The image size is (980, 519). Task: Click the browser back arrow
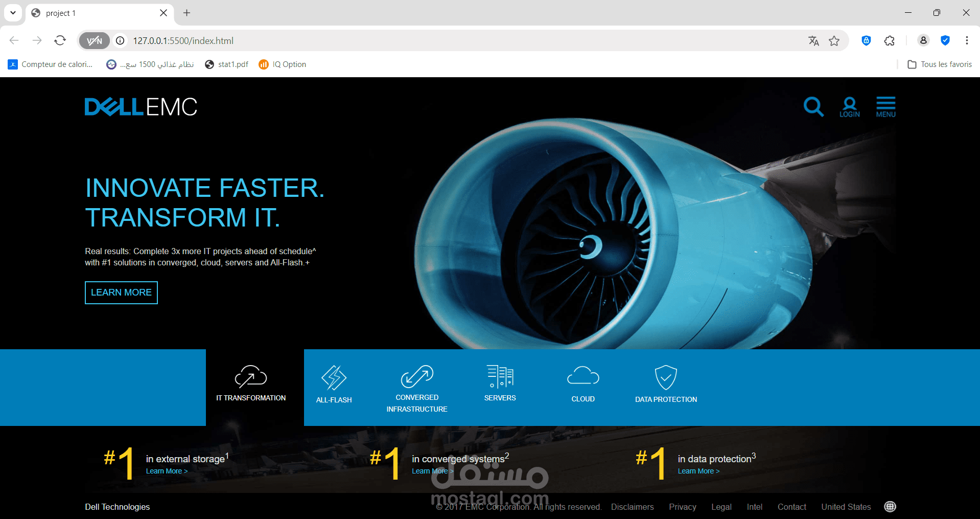point(14,40)
